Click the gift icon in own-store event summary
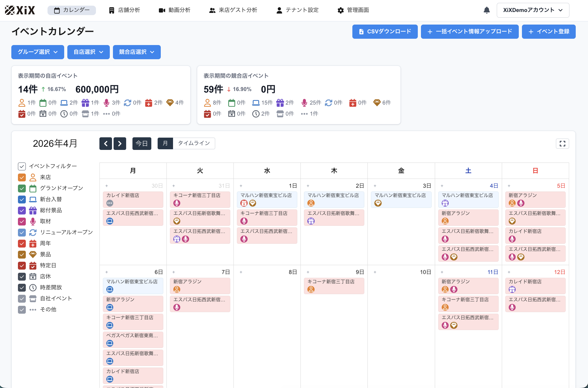The image size is (588, 388). 85,103
